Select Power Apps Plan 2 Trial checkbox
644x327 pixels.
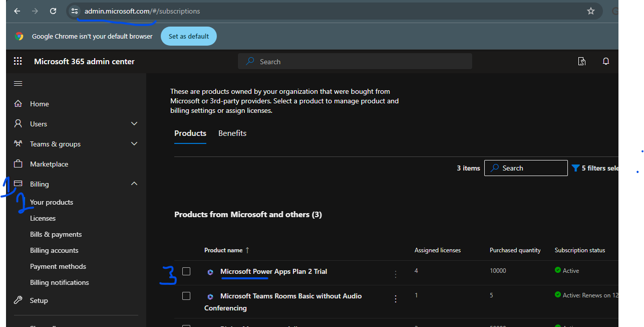pyautogui.click(x=186, y=271)
